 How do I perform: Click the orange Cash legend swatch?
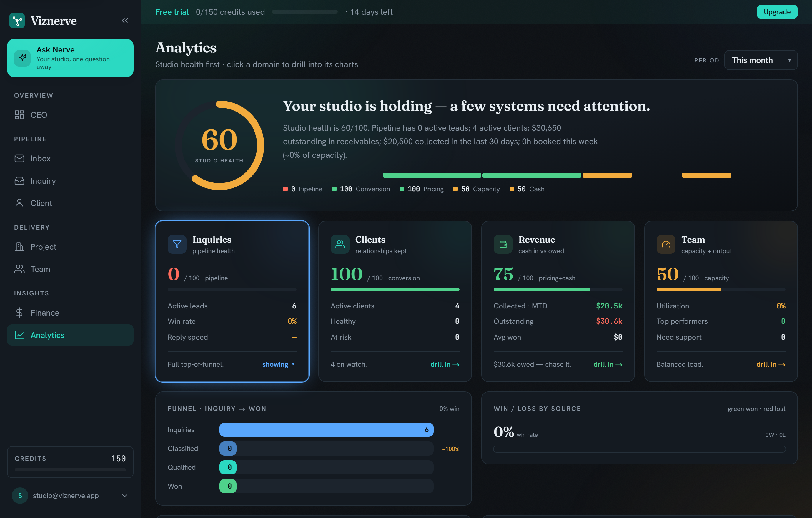tap(512, 189)
